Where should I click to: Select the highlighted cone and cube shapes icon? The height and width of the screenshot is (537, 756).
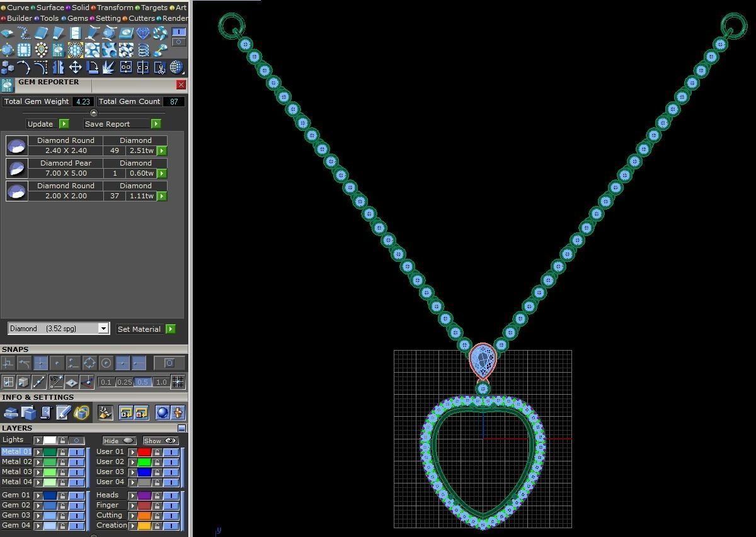point(81,413)
